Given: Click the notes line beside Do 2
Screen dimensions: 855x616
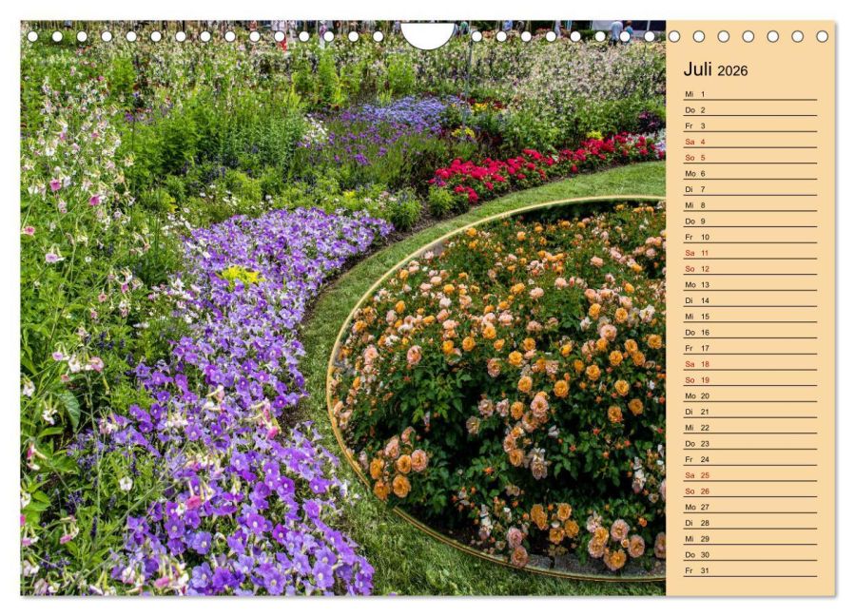Looking at the screenshot, I should (770, 111).
